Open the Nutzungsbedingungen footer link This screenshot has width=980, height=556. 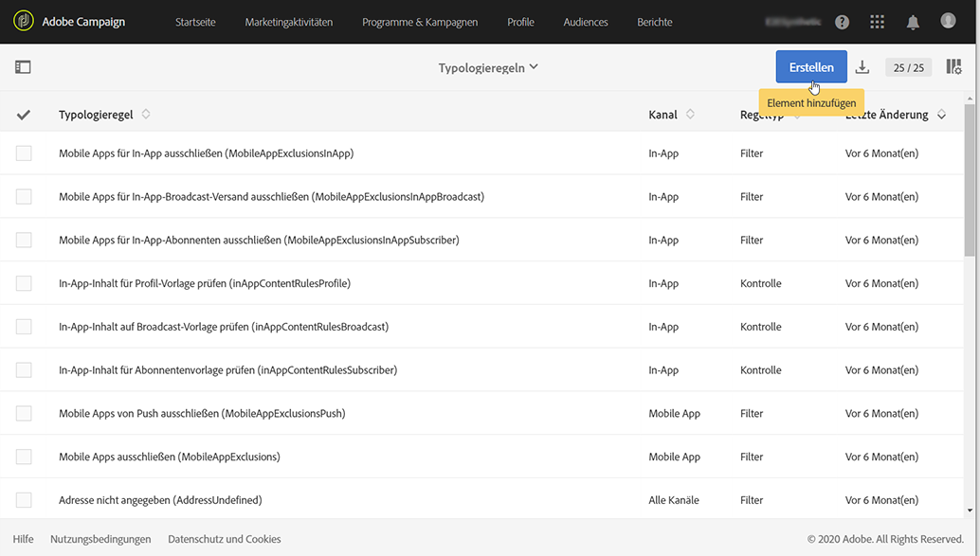pyautogui.click(x=100, y=539)
